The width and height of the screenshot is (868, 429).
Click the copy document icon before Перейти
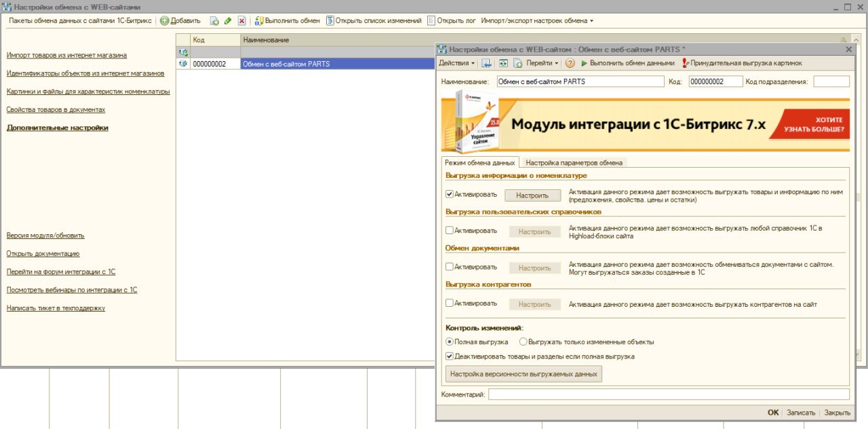[x=517, y=63]
